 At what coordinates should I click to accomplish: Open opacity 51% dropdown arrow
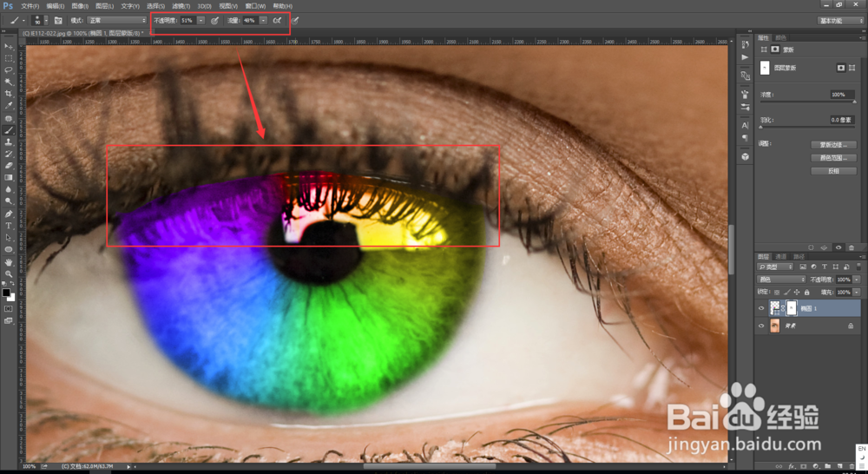tap(201, 21)
